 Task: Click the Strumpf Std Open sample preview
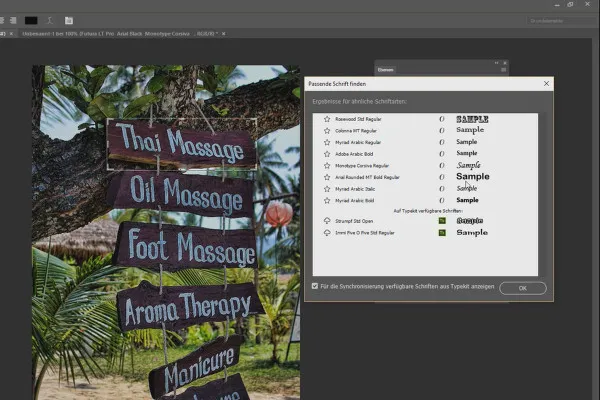click(470, 221)
